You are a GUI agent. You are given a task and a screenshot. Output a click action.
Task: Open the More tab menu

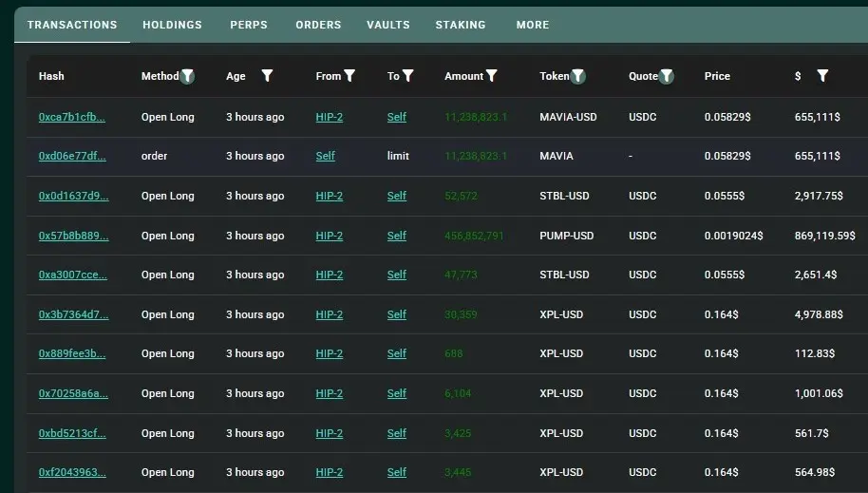tap(533, 25)
